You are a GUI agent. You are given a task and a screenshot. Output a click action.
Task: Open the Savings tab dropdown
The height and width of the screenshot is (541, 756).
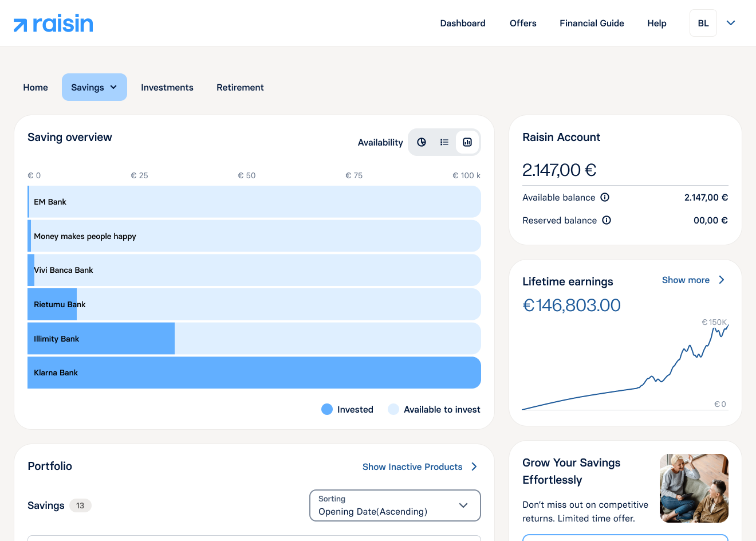pos(94,87)
